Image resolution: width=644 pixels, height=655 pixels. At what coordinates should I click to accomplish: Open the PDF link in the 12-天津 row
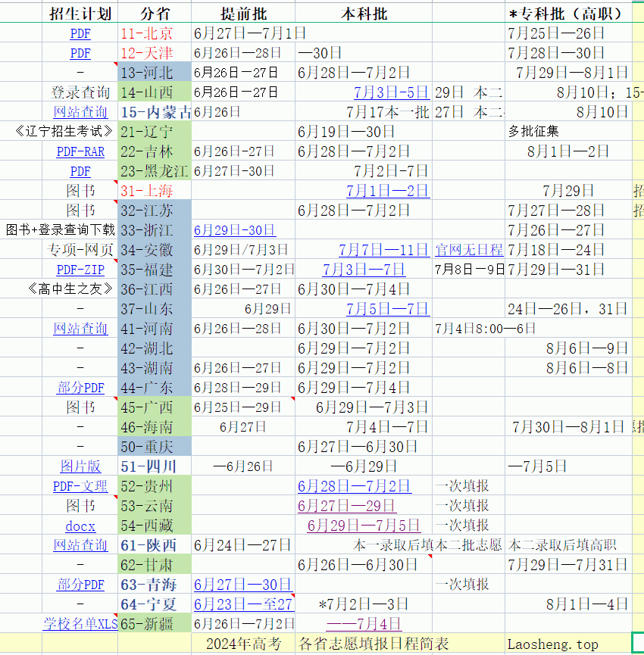point(80,53)
